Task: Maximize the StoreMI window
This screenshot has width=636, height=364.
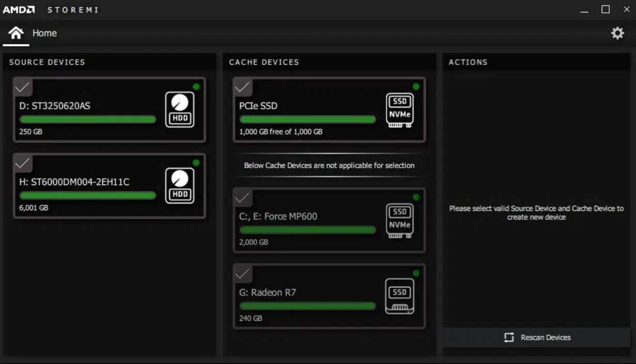Action: pyautogui.click(x=606, y=10)
